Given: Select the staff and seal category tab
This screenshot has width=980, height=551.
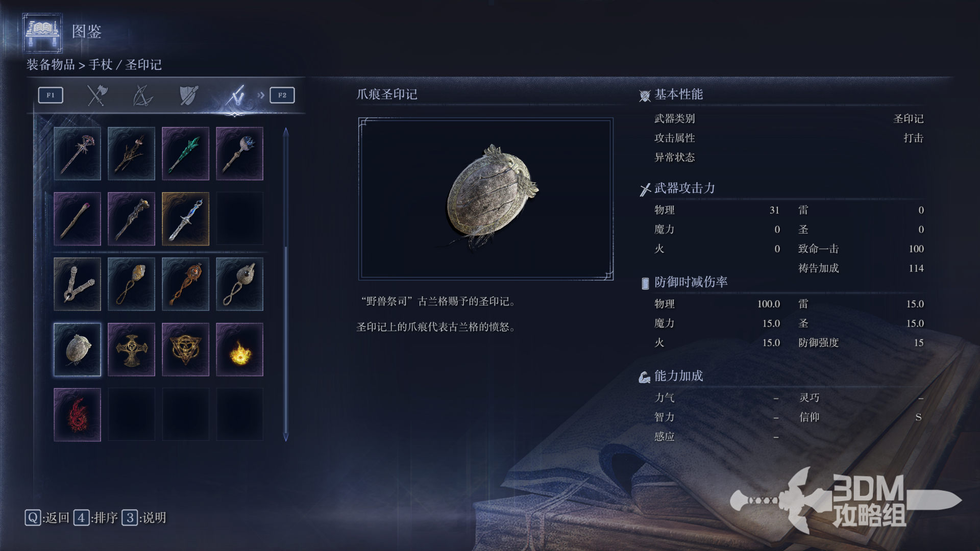Looking at the screenshot, I should click(x=236, y=95).
